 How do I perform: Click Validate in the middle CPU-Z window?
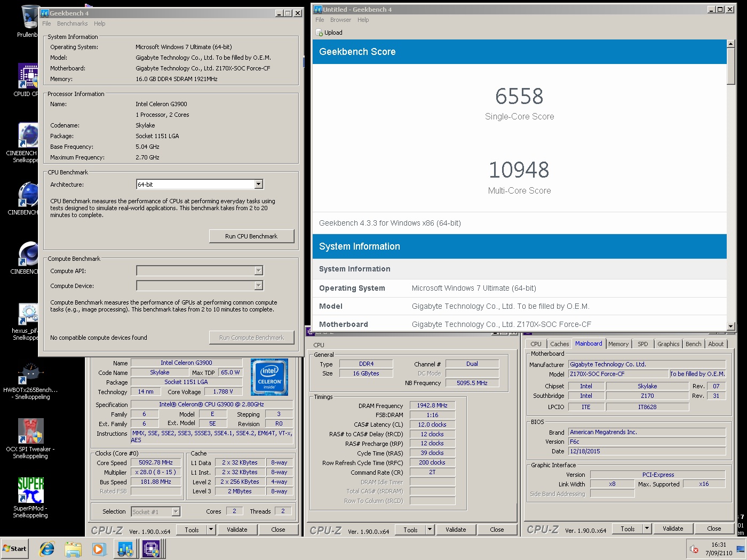tap(456, 530)
